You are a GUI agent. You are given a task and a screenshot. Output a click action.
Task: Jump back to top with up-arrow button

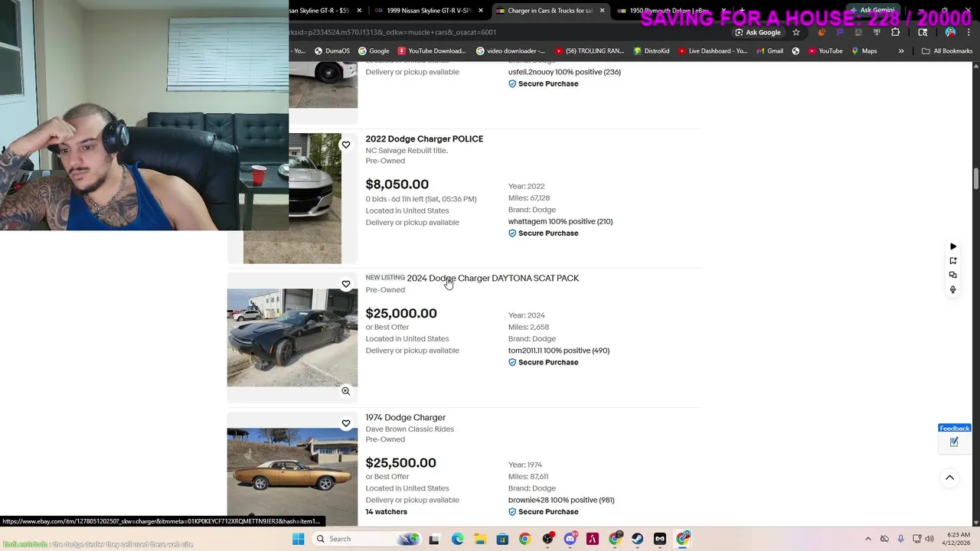[949, 478]
